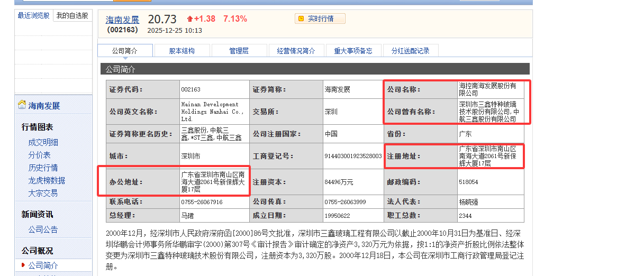Image resolution: width=644 pixels, height=276 pixels.
Task: Click the 证券代码 value 002163 in table
Action: 191,89
